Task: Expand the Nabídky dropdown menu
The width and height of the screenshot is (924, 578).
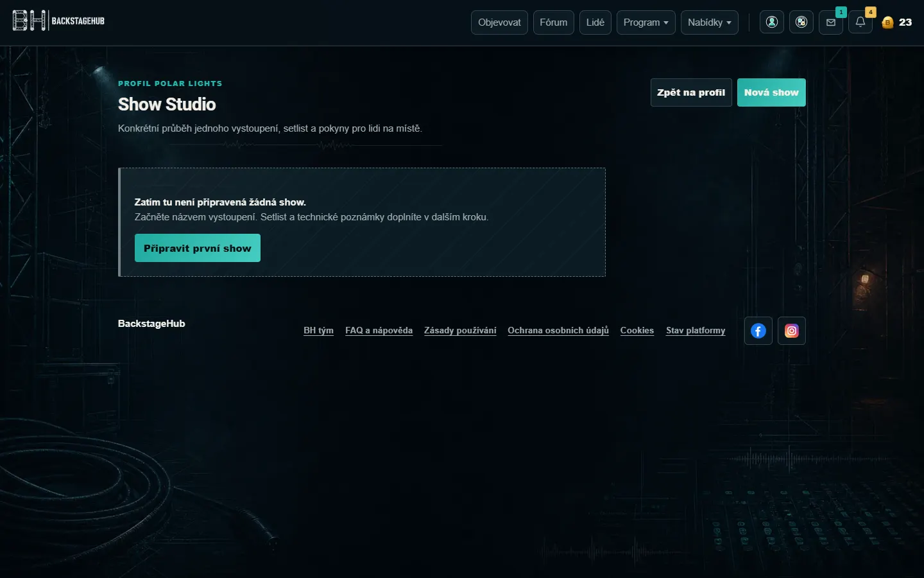Action: (x=710, y=22)
